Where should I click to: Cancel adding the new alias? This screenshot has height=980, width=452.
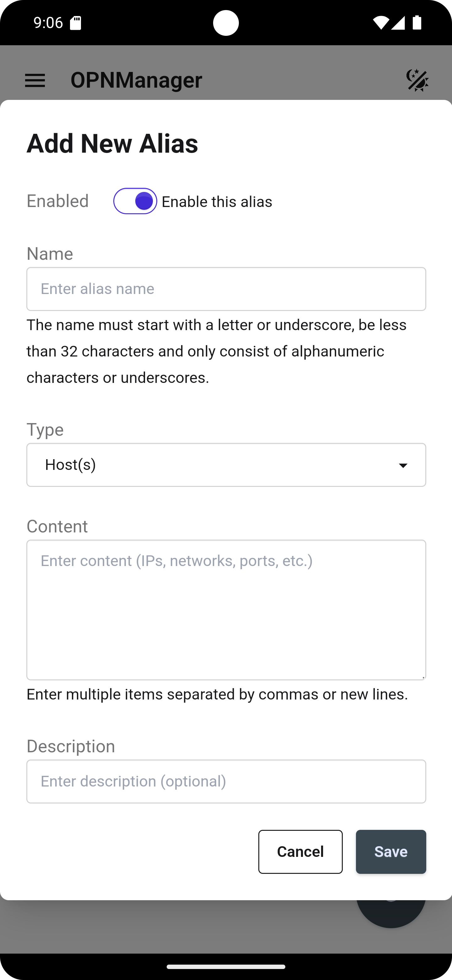[x=300, y=852]
